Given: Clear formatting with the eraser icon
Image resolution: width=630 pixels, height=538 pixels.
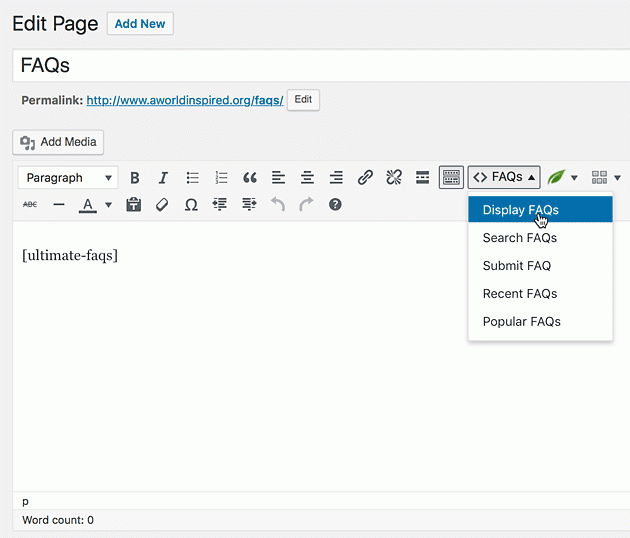Looking at the screenshot, I should 162,205.
